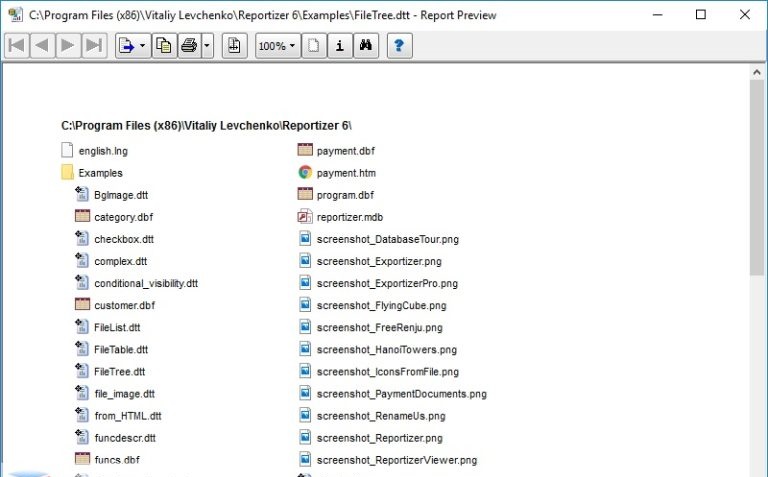The width and height of the screenshot is (768, 477).
Task: Click the binoculars Find icon
Action: tap(366, 46)
